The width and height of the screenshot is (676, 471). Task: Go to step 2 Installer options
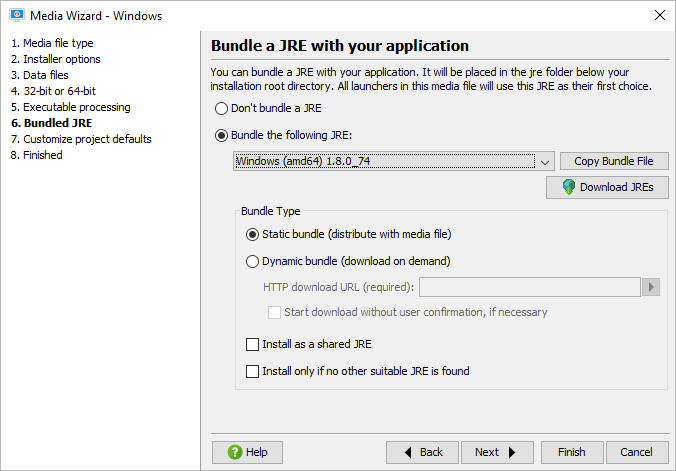[56, 59]
